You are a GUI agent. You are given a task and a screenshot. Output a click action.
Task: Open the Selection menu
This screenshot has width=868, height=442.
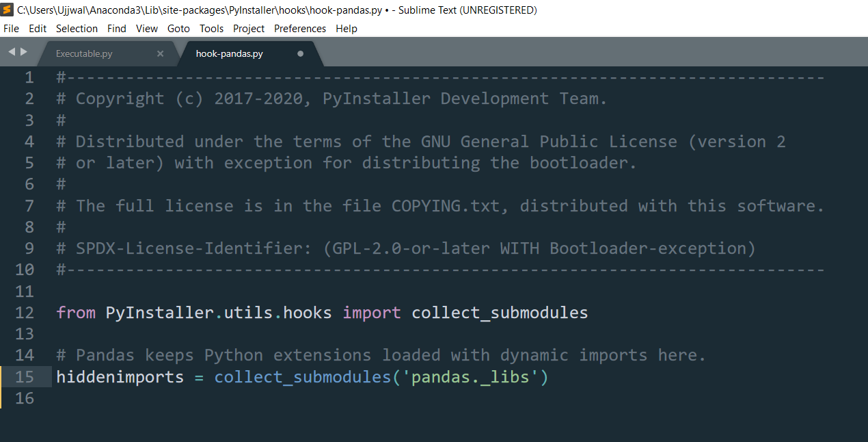[x=77, y=29]
